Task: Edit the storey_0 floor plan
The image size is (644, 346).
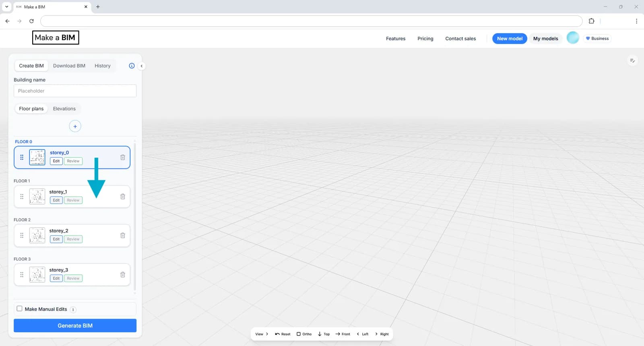Action: pos(56,161)
